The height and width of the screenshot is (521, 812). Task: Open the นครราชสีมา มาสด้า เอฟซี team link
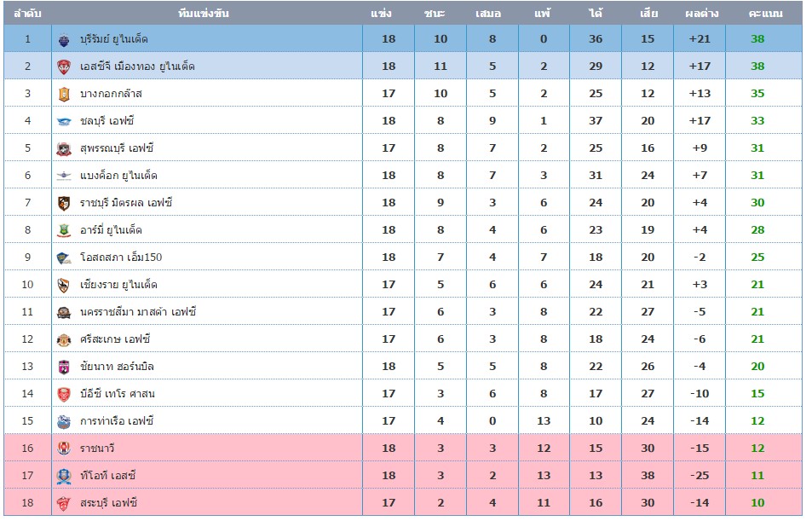pyautogui.click(x=138, y=312)
